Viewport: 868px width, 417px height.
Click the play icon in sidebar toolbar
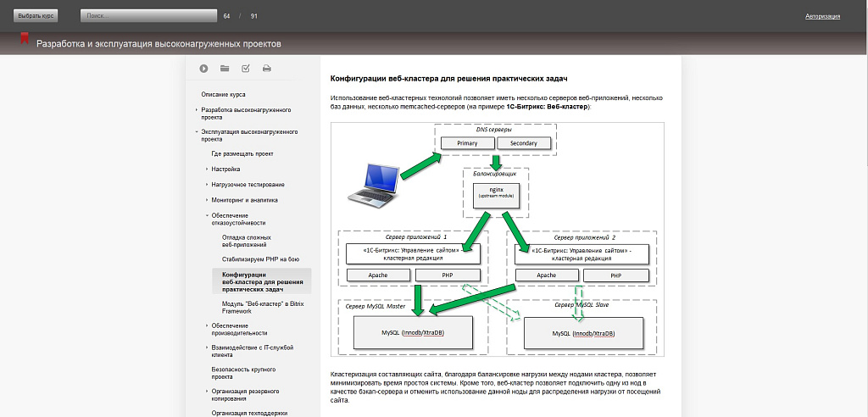click(x=204, y=68)
